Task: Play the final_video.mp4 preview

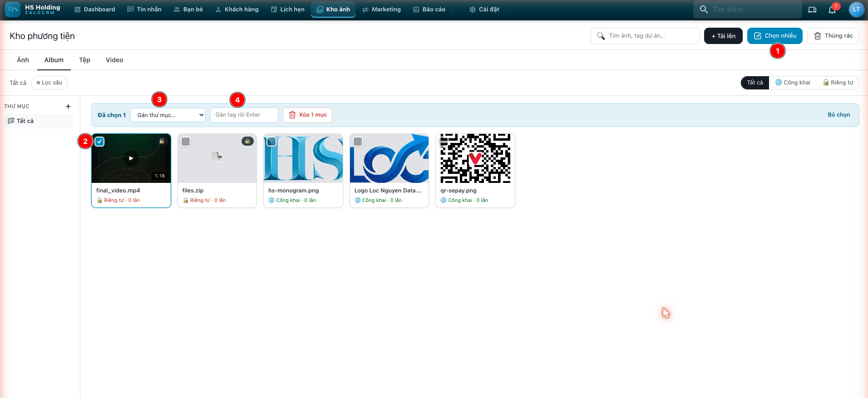Action: point(131,158)
